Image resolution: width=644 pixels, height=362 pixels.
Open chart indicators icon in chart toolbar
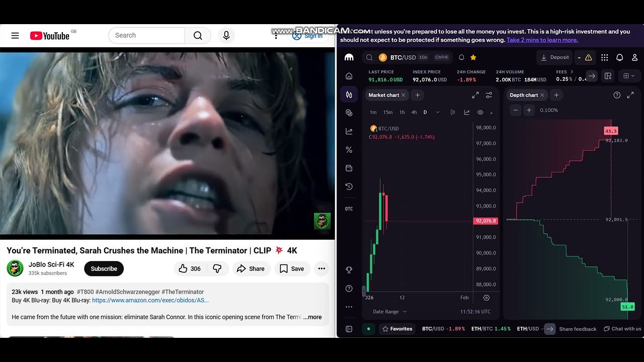(x=466, y=112)
